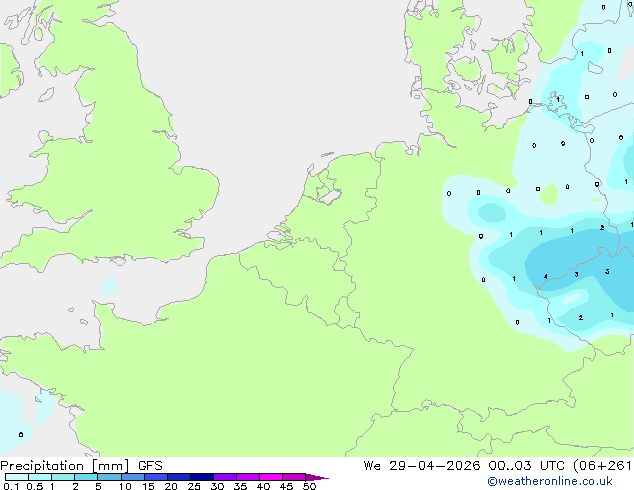Click the 0.1–0.5 mm legend color swatch

17,477
